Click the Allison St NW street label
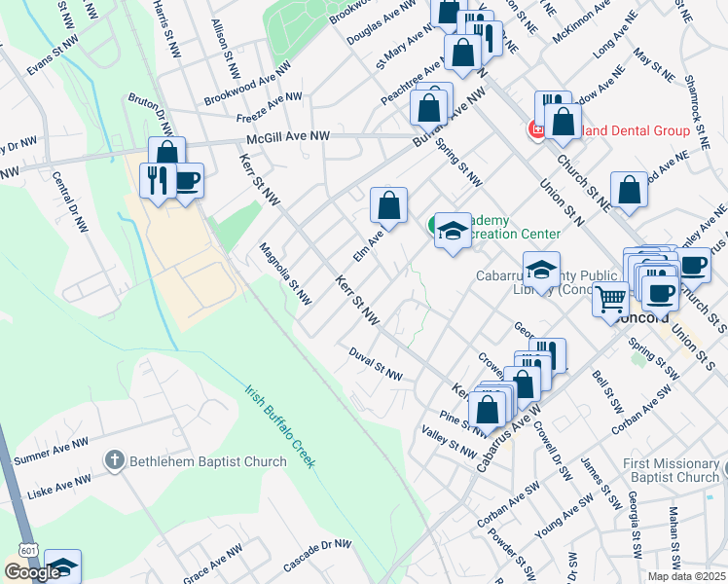The width and height of the screenshot is (728, 584). [x=226, y=49]
